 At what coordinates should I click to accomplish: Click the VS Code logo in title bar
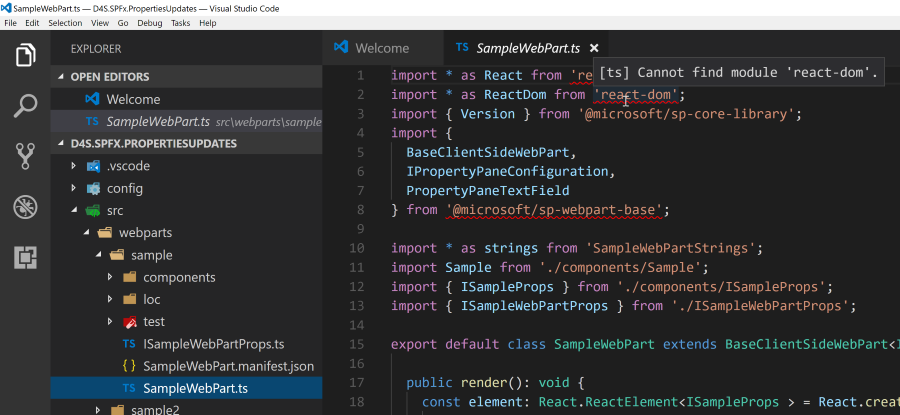(x=6, y=8)
